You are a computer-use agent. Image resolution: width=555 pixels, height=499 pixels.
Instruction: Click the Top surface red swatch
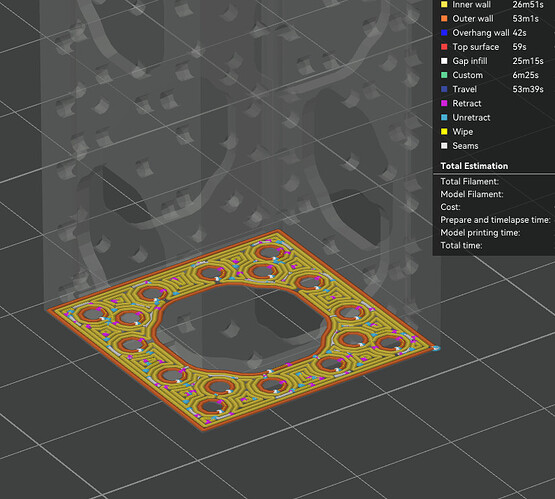[444, 47]
